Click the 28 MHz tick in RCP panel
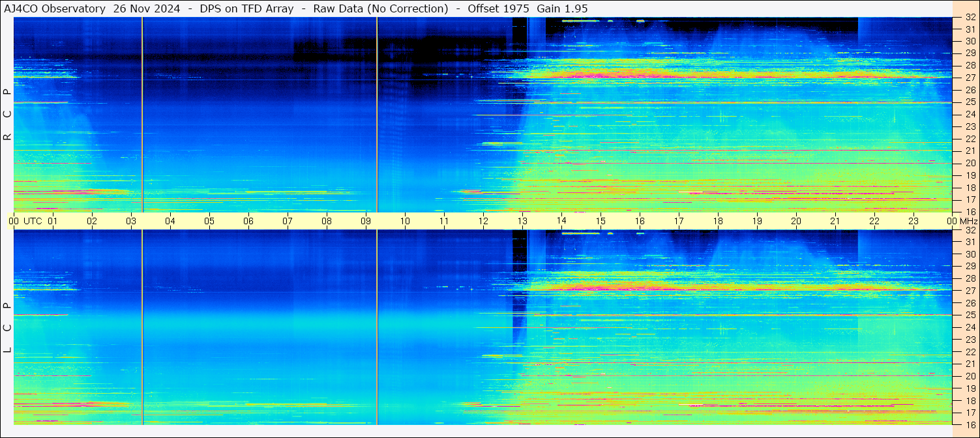Viewport: 980px width, 438px height. (x=970, y=65)
